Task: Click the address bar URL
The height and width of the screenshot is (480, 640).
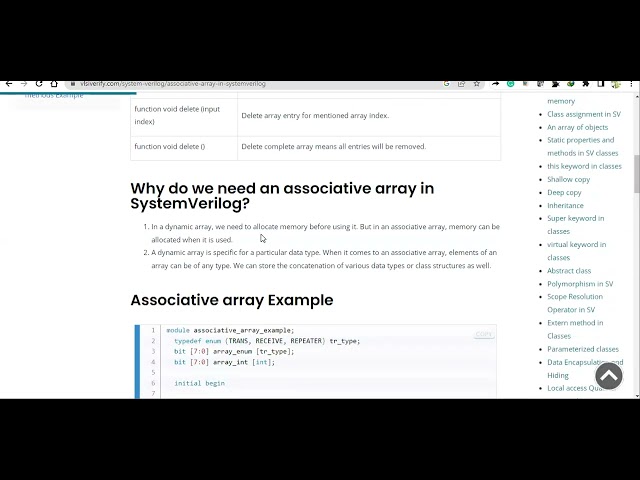Action: [173, 84]
